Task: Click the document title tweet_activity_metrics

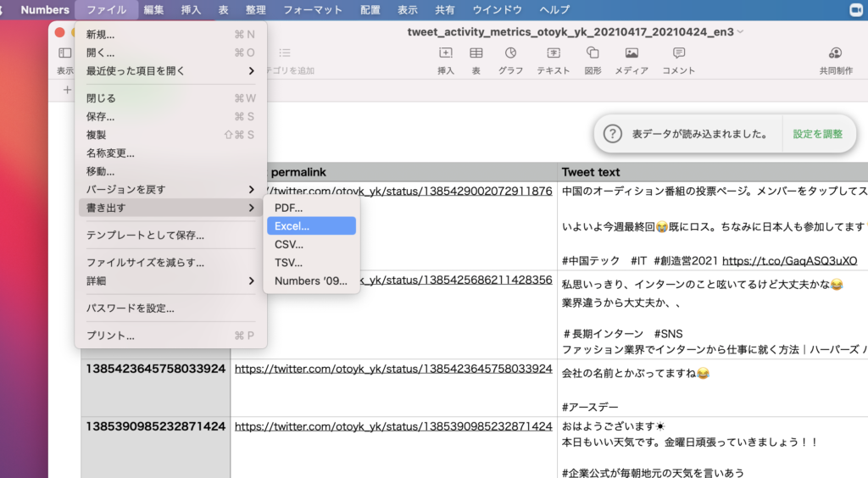Action: [x=570, y=32]
